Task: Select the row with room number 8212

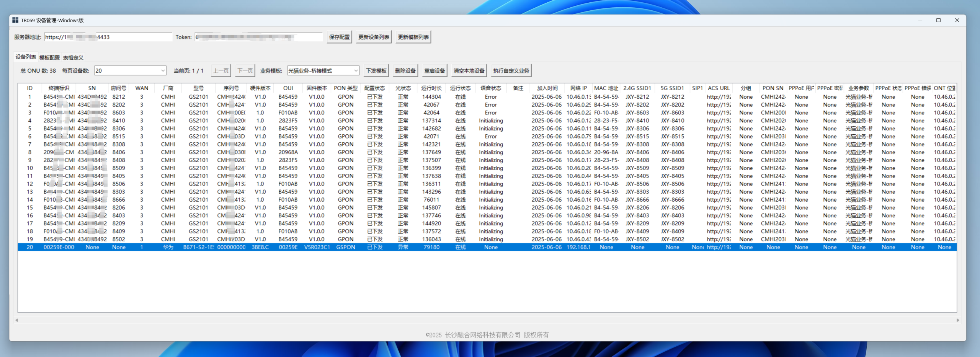Action: [x=487, y=97]
